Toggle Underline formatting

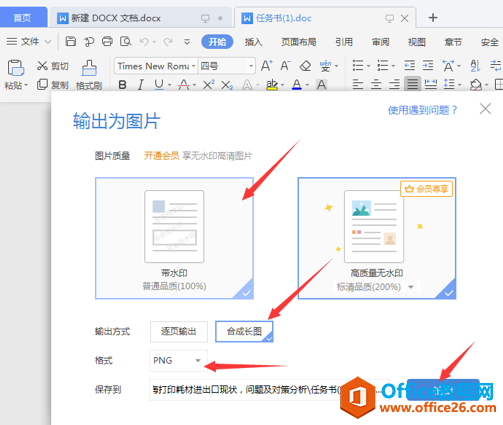tap(159, 85)
